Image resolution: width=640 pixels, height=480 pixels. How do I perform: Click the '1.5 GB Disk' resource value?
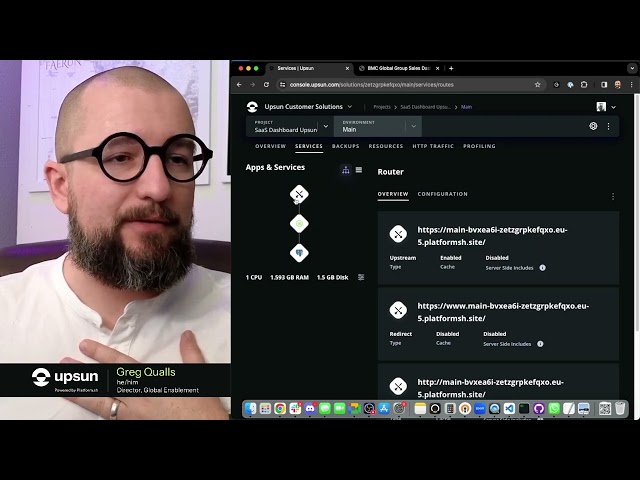(x=333, y=278)
